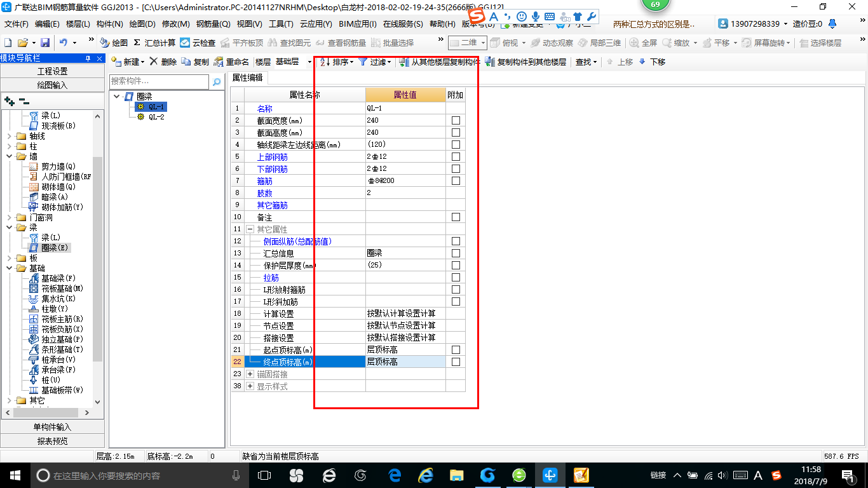Open the 排序 sort dropdown
The height and width of the screenshot is (488, 868).
coord(336,62)
